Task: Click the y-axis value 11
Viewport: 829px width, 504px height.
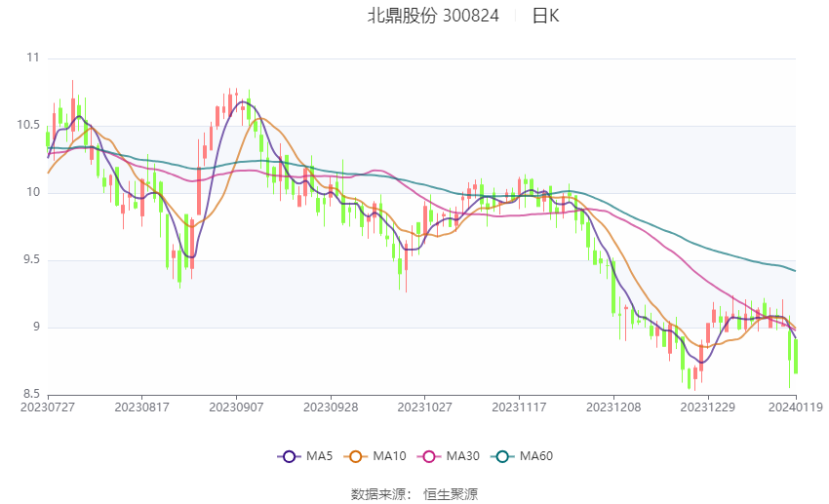Action: [x=33, y=58]
